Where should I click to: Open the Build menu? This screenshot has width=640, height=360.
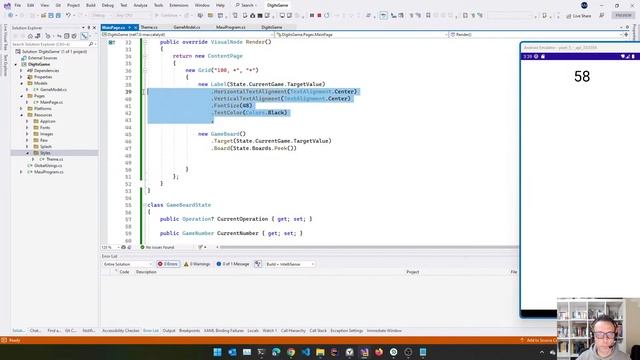[x=91, y=5]
